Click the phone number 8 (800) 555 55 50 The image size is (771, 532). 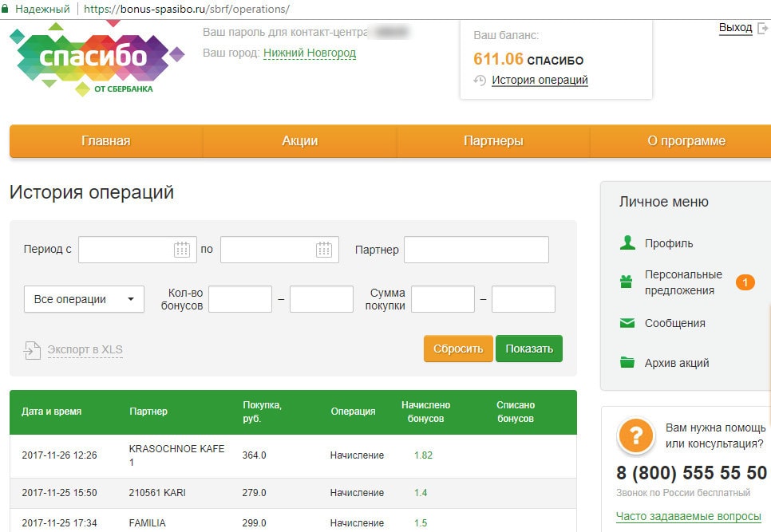coord(691,472)
